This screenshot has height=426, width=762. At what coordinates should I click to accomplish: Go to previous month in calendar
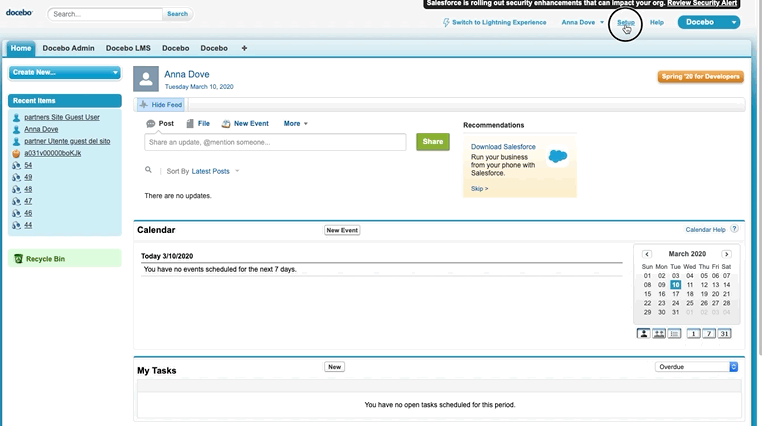(x=646, y=254)
